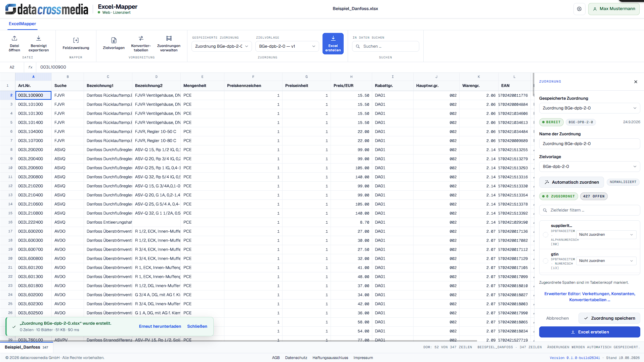The image size is (644, 362).
Task: Click cell name box A2
Action: 12,67
